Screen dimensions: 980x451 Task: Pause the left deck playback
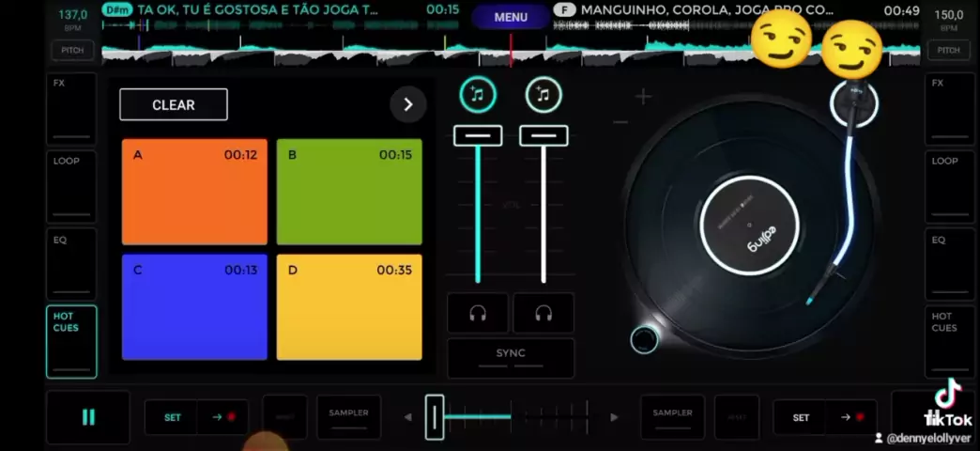[x=88, y=417]
